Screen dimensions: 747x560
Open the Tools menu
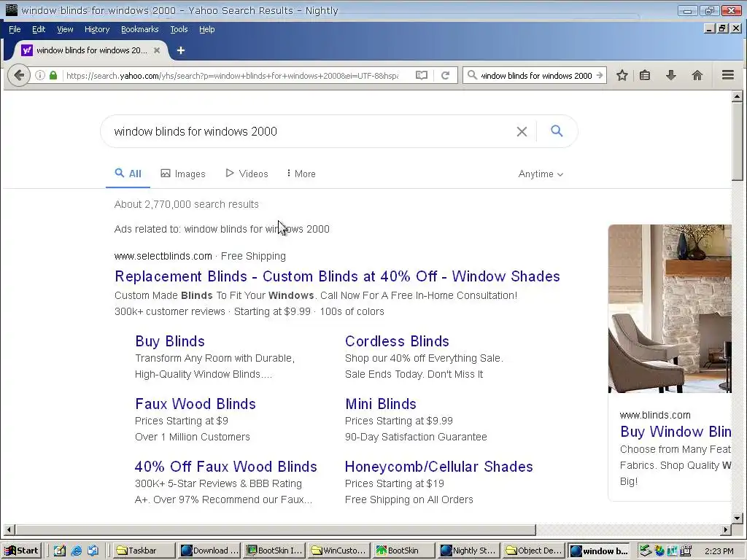click(179, 29)
